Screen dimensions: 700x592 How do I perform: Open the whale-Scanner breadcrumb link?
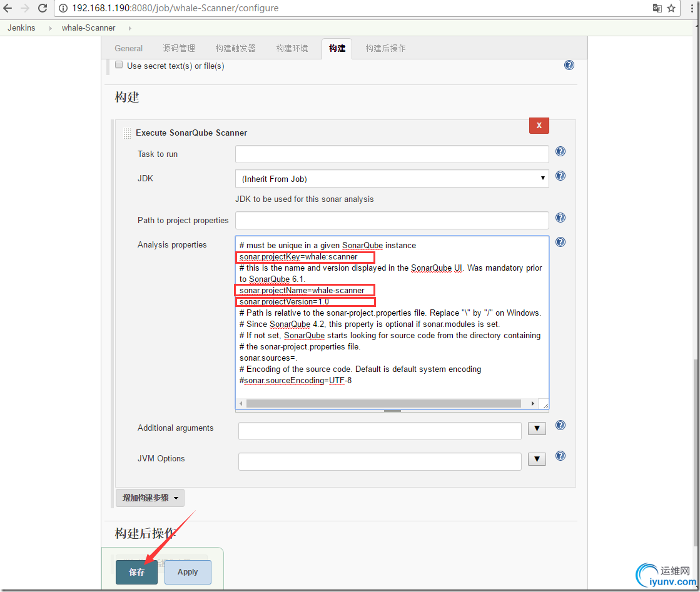pyautogui.click(x=88, y=28)
